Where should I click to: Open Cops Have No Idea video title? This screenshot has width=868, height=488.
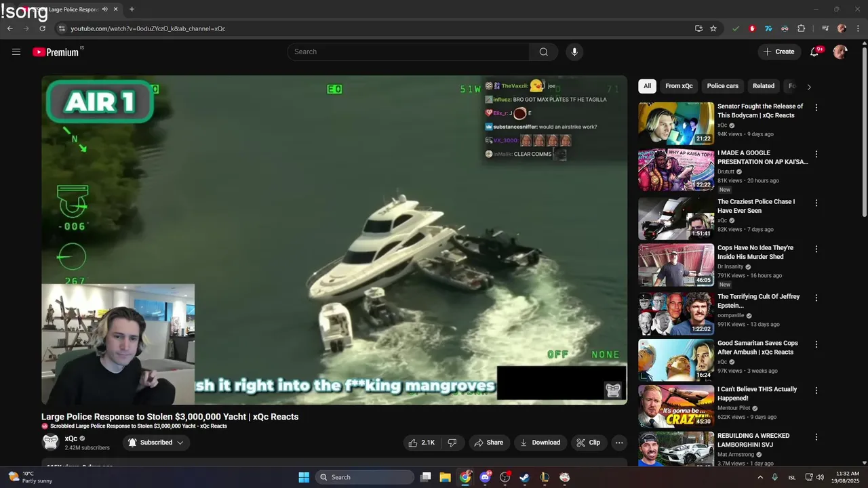(755, 252)
